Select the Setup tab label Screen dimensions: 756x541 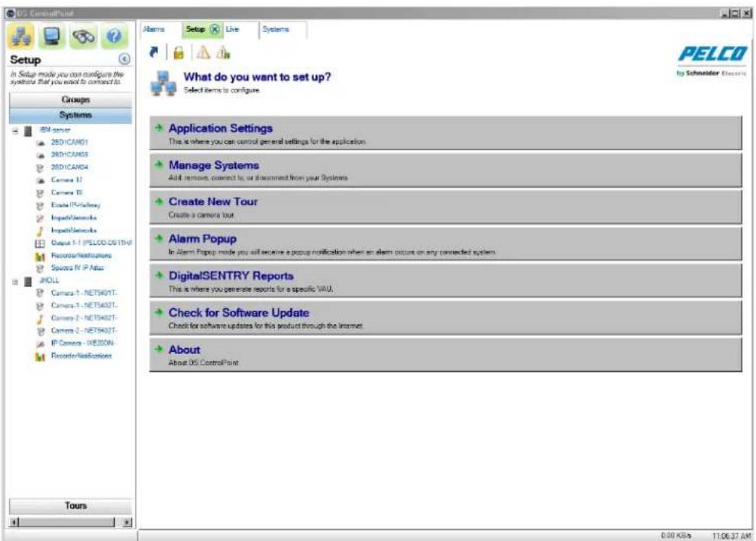[195, 30]
